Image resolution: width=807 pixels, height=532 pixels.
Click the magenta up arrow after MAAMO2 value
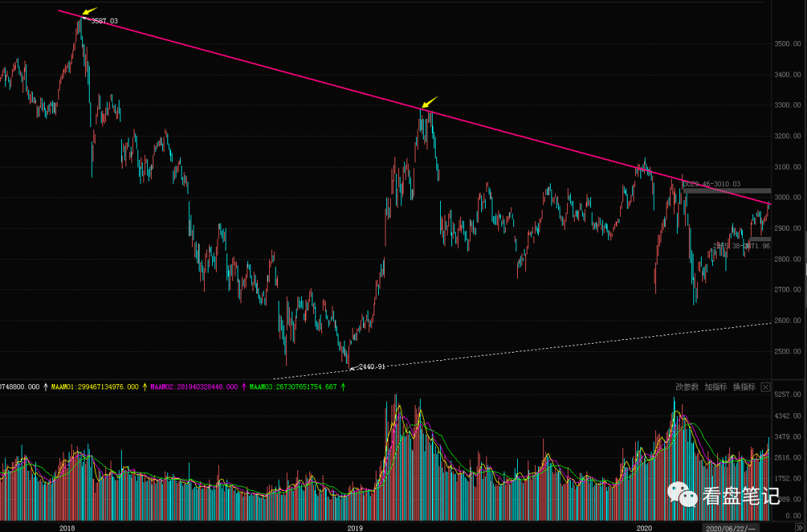tap(244, 387)
